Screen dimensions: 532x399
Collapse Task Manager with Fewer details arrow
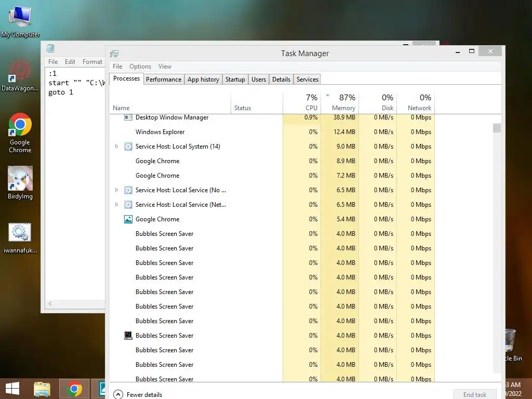(x=118, y=394)
